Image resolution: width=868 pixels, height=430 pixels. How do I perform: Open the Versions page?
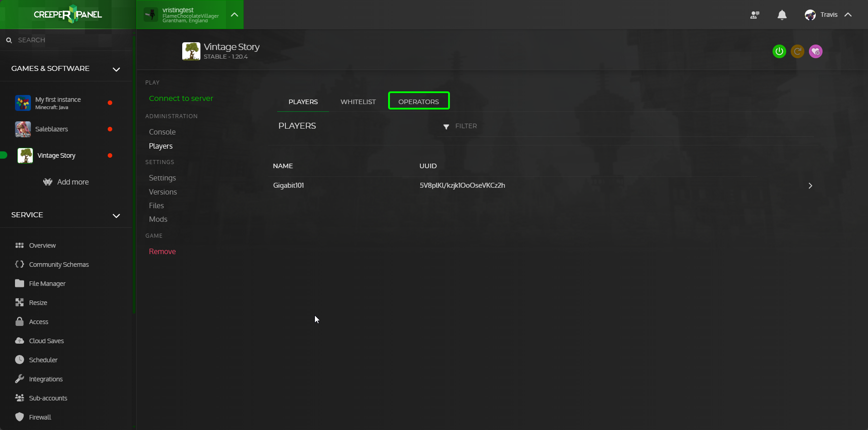[163, 192]
